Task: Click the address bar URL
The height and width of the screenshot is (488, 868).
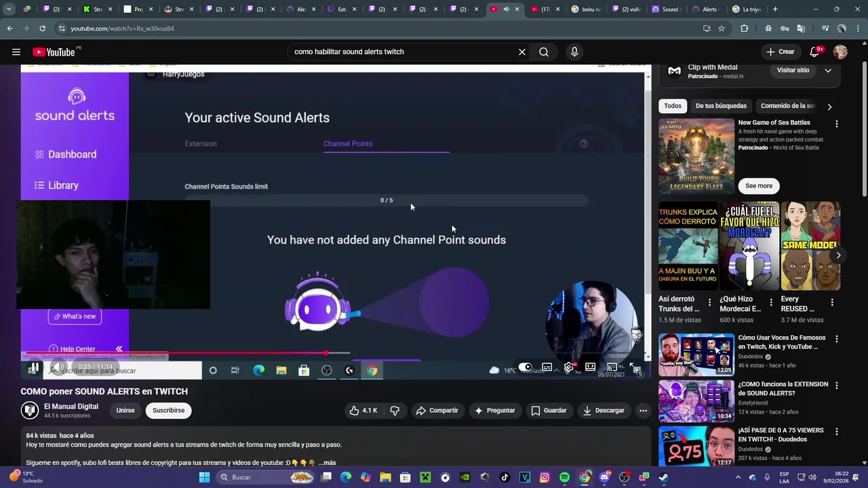Action: tap(122, 28)
